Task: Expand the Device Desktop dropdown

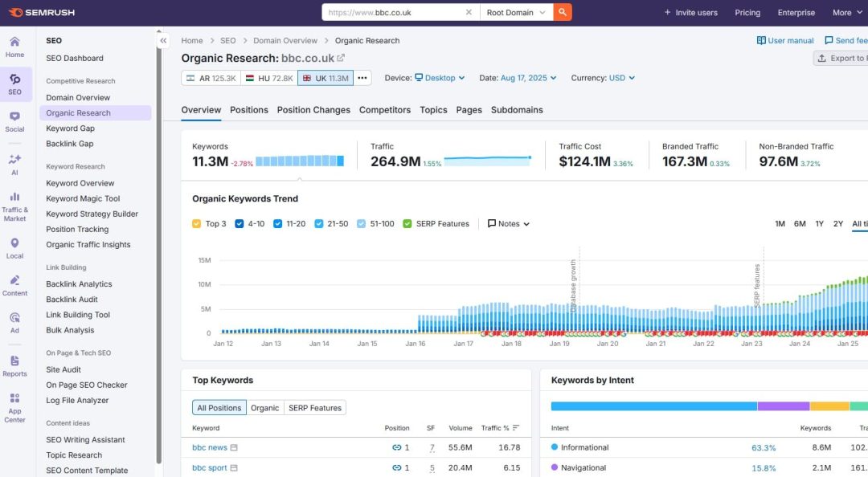Action: point(440,78)
